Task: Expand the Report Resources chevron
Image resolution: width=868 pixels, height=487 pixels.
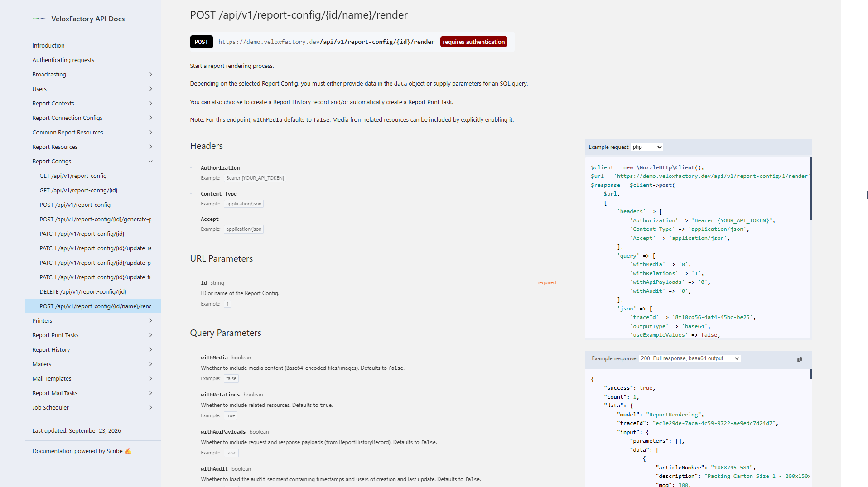Action: pyautogui.click(x=151, y=147)
